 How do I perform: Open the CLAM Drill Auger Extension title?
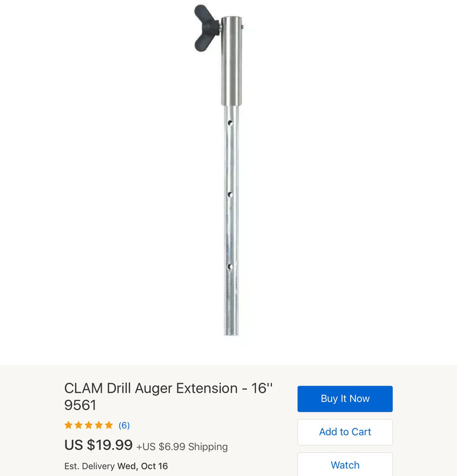[168, 396]
